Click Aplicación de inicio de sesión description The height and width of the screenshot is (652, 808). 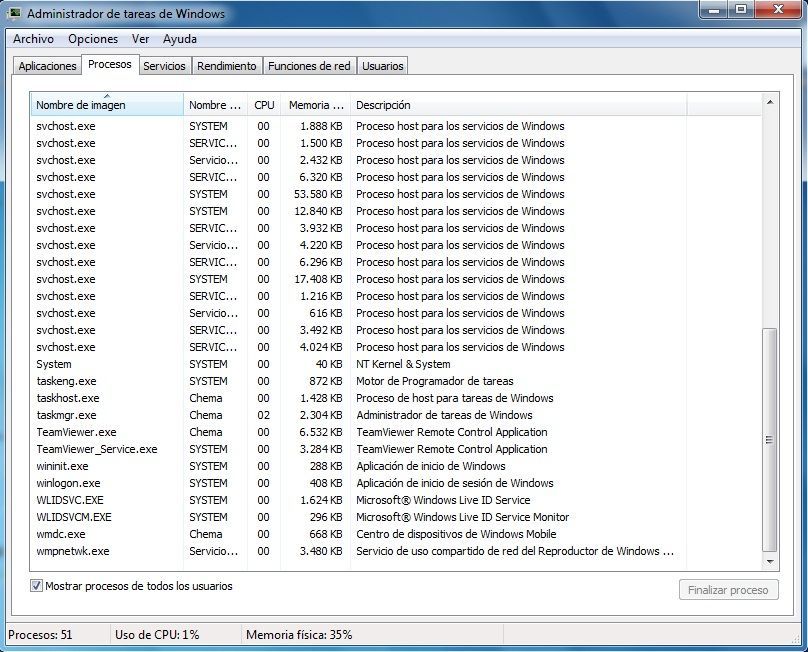[454, 483]
